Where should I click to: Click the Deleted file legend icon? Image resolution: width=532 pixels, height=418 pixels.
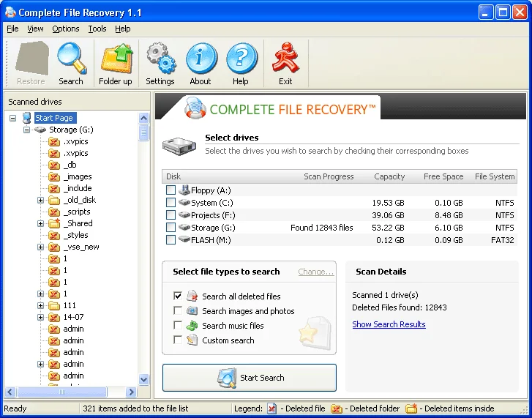pos(271,408)
